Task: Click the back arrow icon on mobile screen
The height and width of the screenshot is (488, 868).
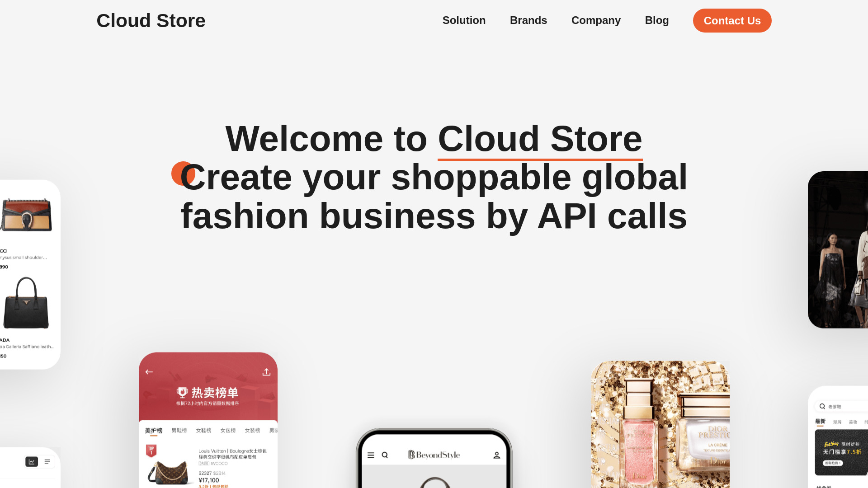Action: click(x=150, y=371)
